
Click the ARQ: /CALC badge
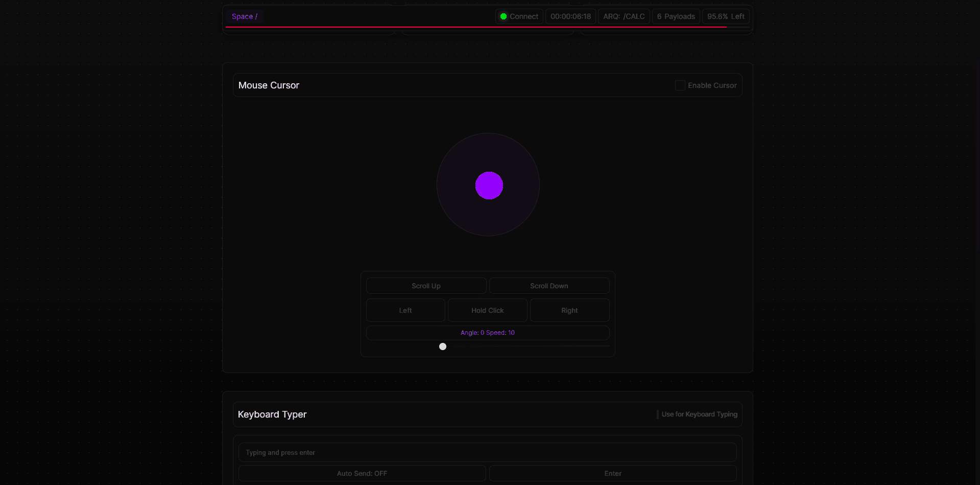click(x=624, y=16)
